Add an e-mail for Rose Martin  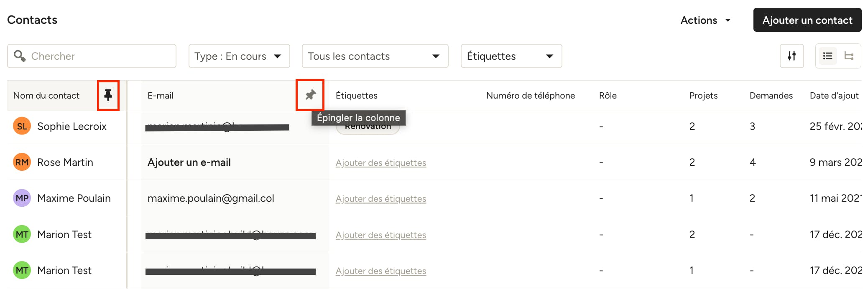point(189,162)
